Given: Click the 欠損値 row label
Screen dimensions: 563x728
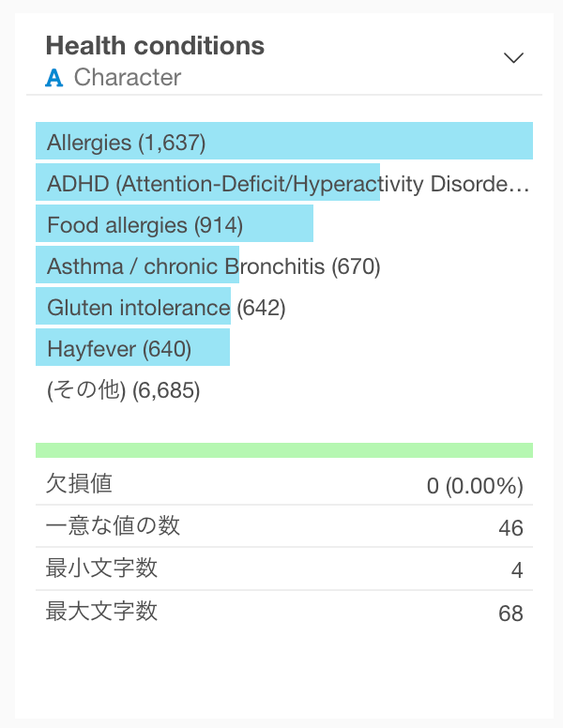Looking at the screenshot, I should click(79, 483).
